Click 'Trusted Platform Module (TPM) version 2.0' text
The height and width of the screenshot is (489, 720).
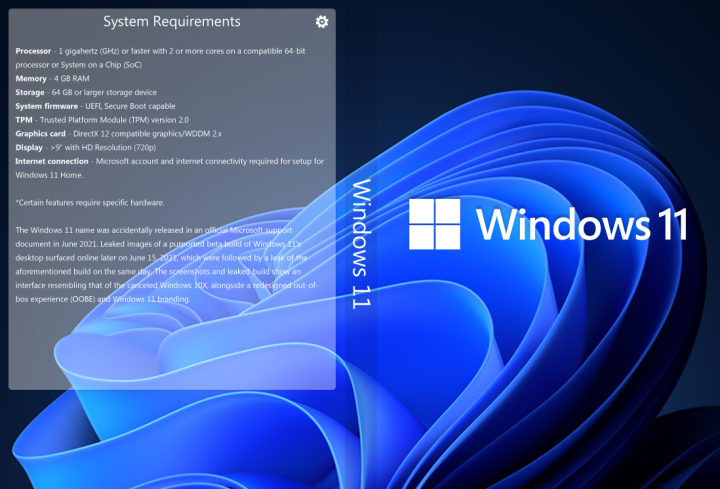[114, 120]
